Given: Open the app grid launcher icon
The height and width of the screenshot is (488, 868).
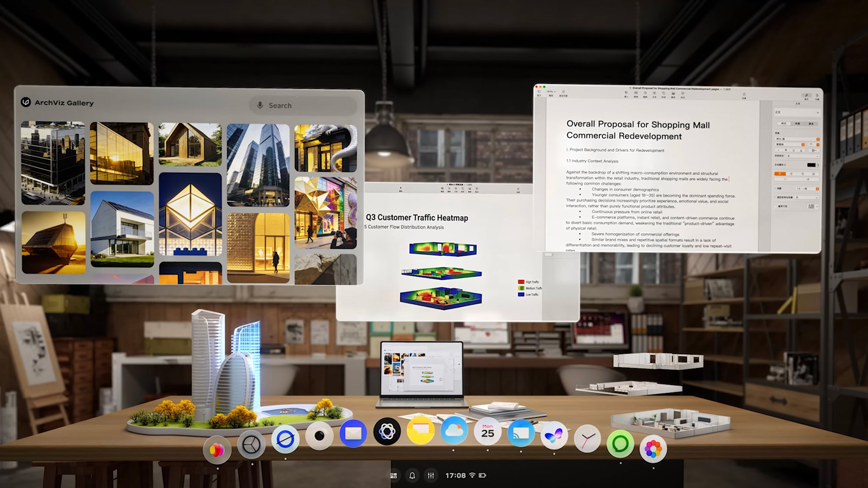Looking at the screenshot, I should click(394, 476).
